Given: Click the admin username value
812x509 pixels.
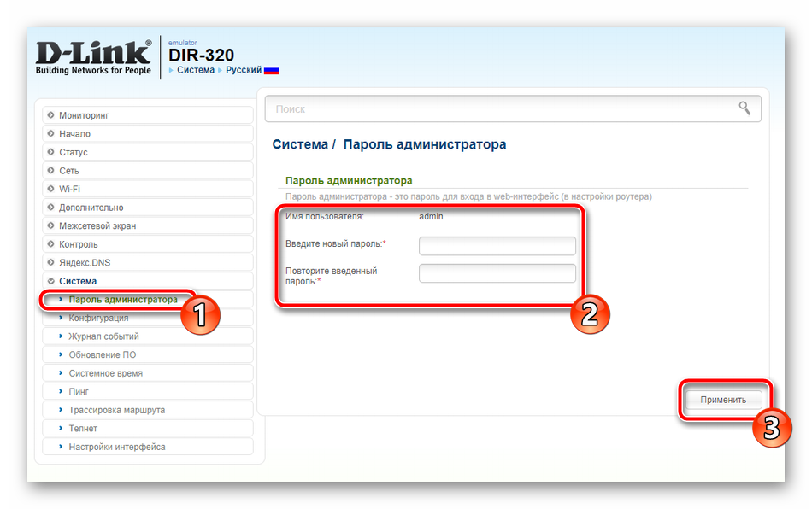Looking at the screenshot, I should coord(431,217).
